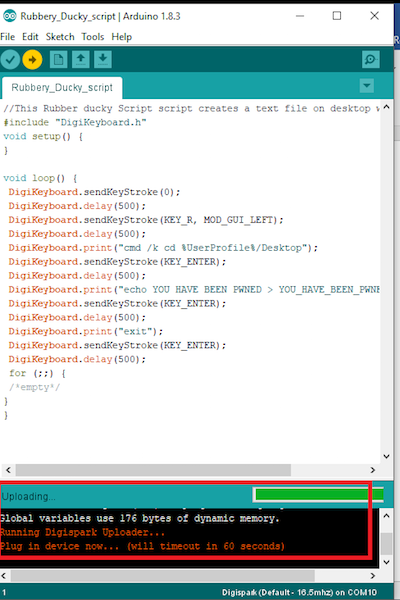Create a new sketch with New icon
Screen dimensions: 400x600
[x=59, y=60]
